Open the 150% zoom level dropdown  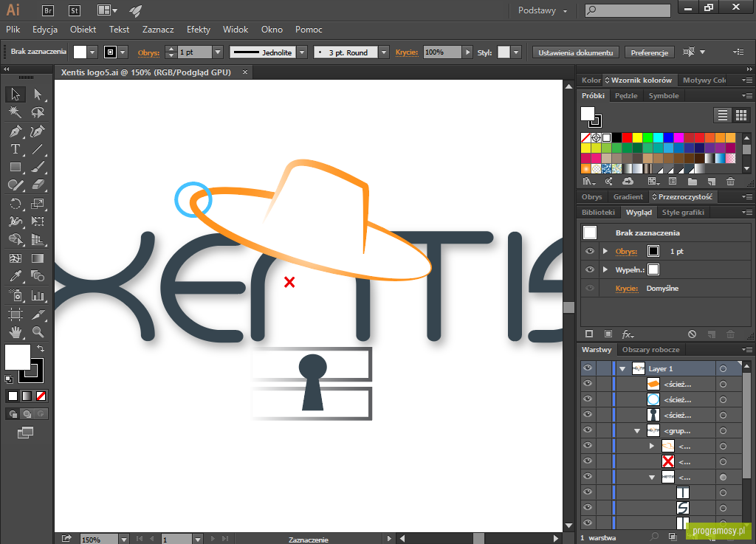pyautogui.click(x=124, y=539)
